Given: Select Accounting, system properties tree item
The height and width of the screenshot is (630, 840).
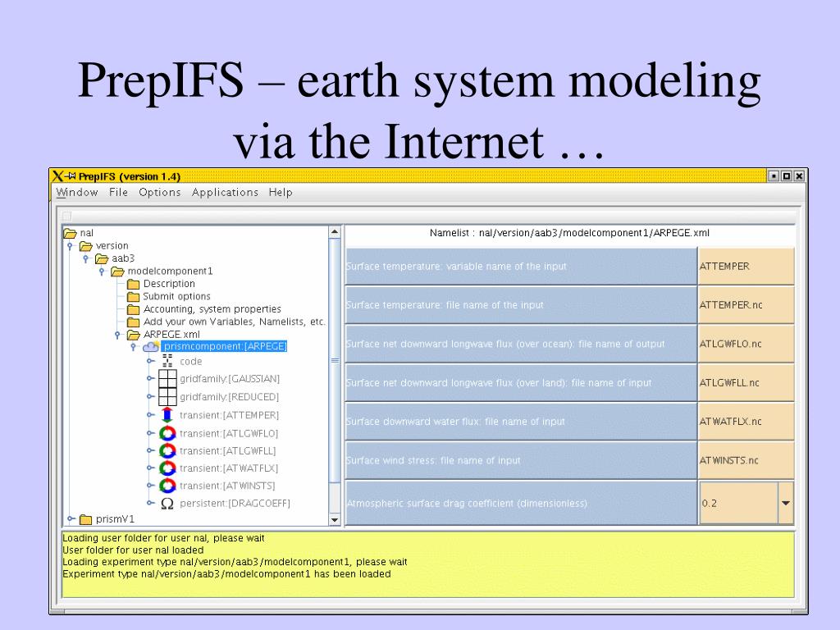Looking at the screenshot, I should pyautogui.click(x=212, y=309).
